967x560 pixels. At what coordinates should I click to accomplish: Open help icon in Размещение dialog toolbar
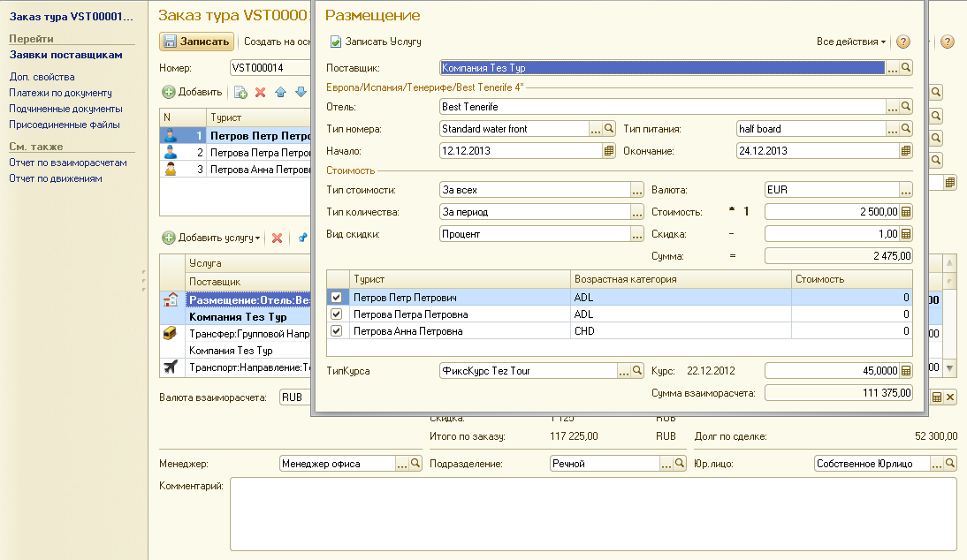[903, 42]
